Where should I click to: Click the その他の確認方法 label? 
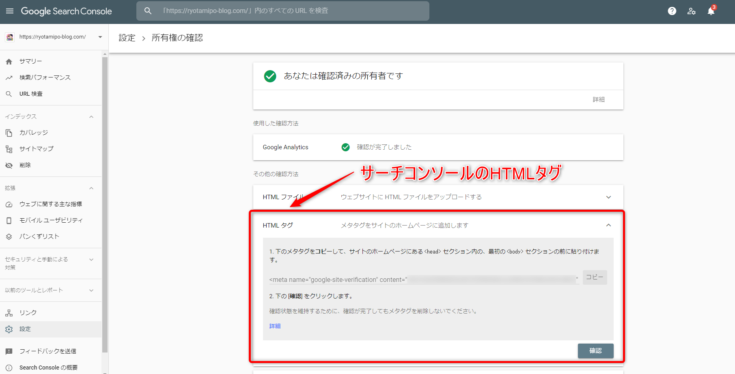coord(276,174)
